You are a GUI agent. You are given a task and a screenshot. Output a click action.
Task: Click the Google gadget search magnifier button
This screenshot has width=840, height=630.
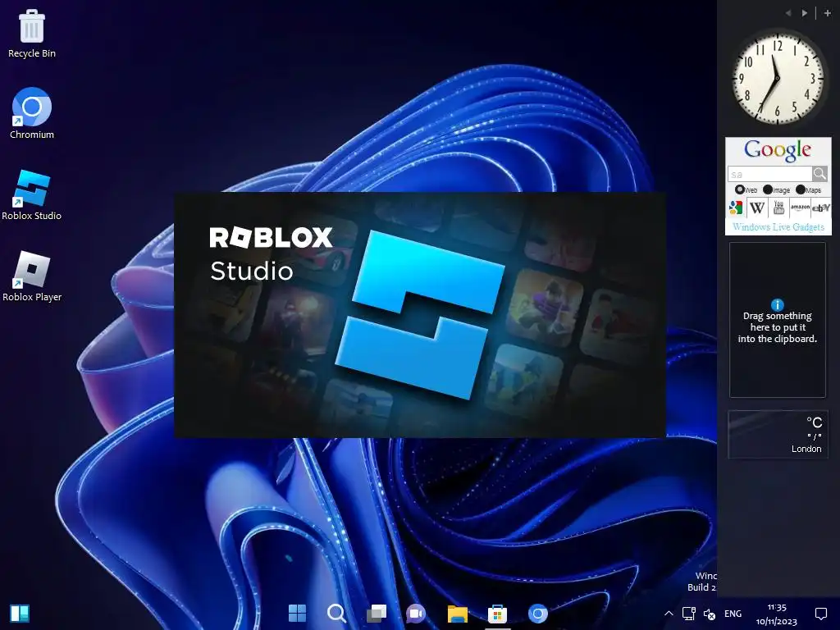click(820, 174)
